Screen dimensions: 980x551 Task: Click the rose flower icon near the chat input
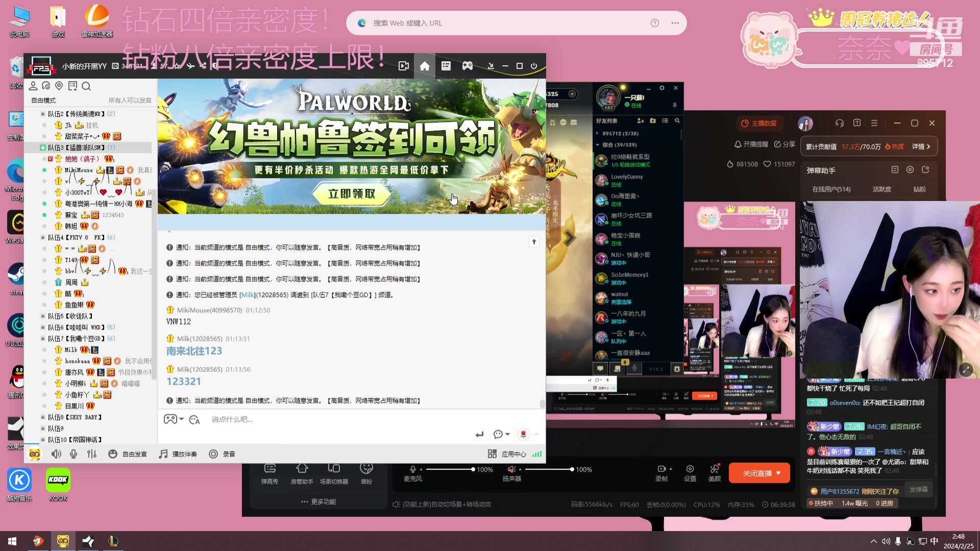point(523,434)
